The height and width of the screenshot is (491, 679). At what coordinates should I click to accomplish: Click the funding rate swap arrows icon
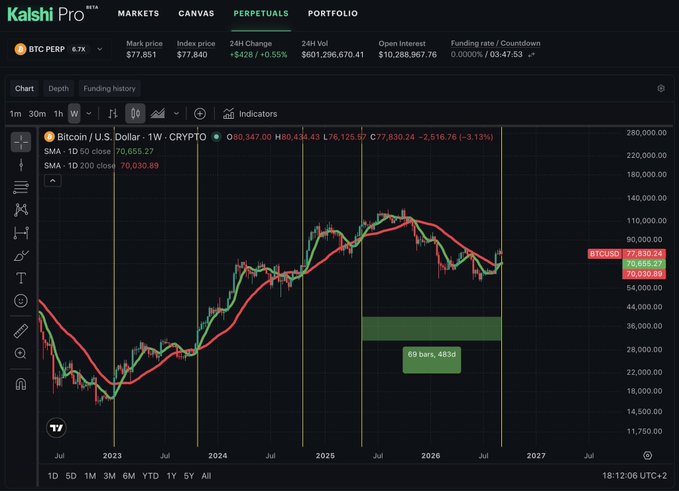coord(532,55)
